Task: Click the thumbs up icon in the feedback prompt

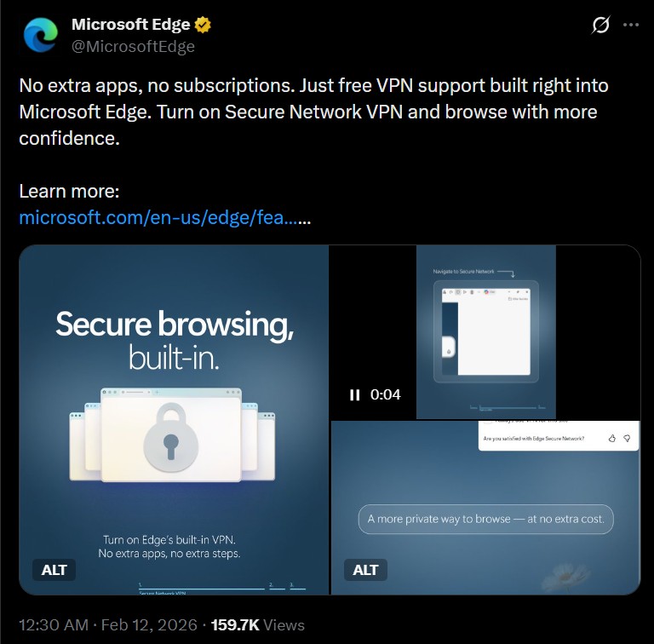Action: pyautogui.click(x=611, y=438)
